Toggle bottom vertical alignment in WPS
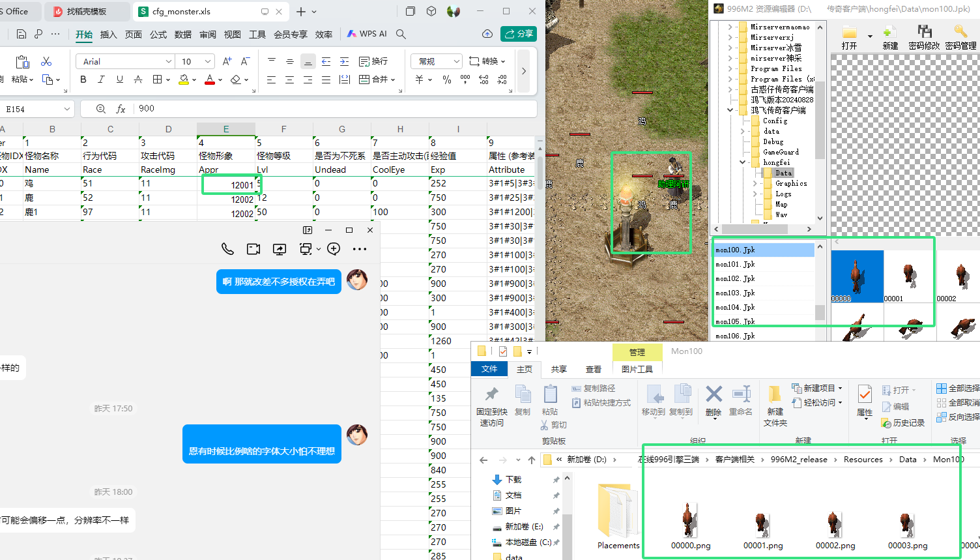 click(x=308, y=61)
